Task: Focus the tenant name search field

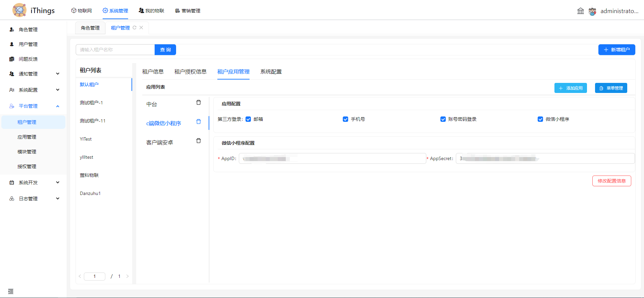Action: [x=115, y=50]
